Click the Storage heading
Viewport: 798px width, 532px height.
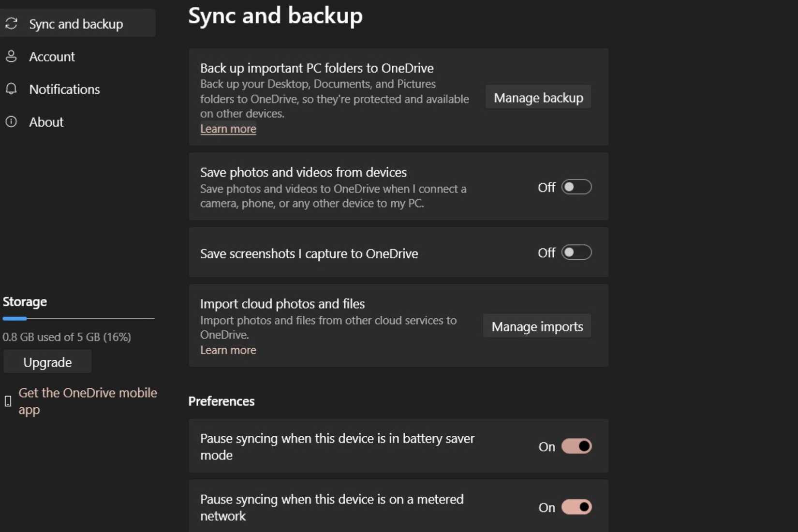(25, 302)
